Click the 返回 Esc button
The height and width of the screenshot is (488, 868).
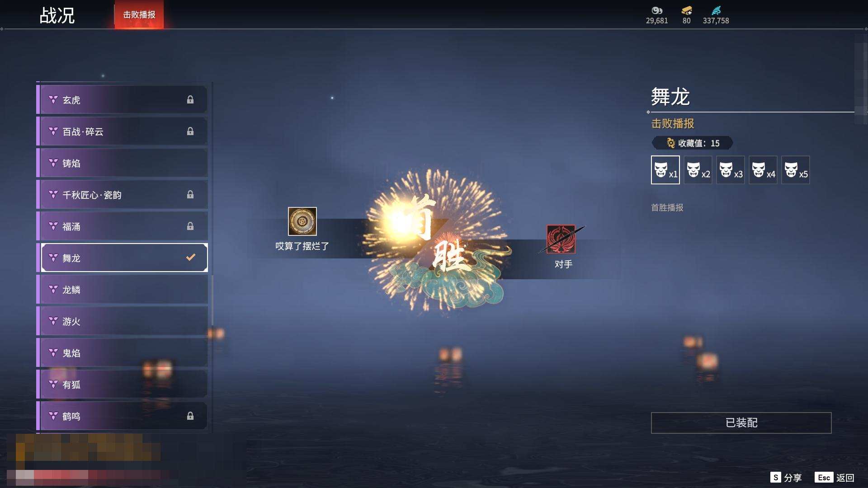coord(835,478)
